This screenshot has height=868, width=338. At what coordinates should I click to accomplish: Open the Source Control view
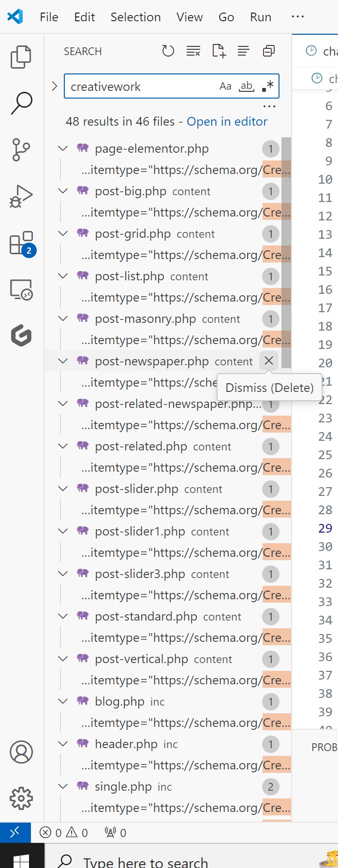click(x=21, y=150)
